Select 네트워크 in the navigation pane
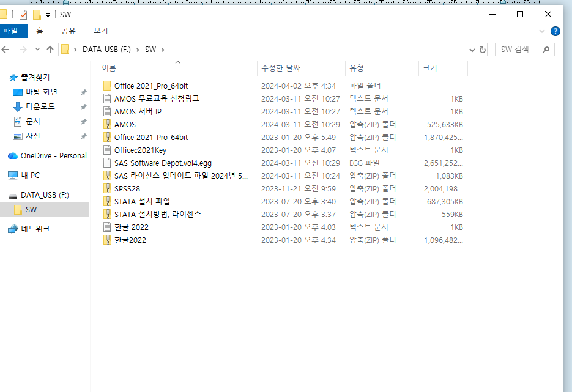The height and width of the screenshot is (392, 572). point(35,229)
